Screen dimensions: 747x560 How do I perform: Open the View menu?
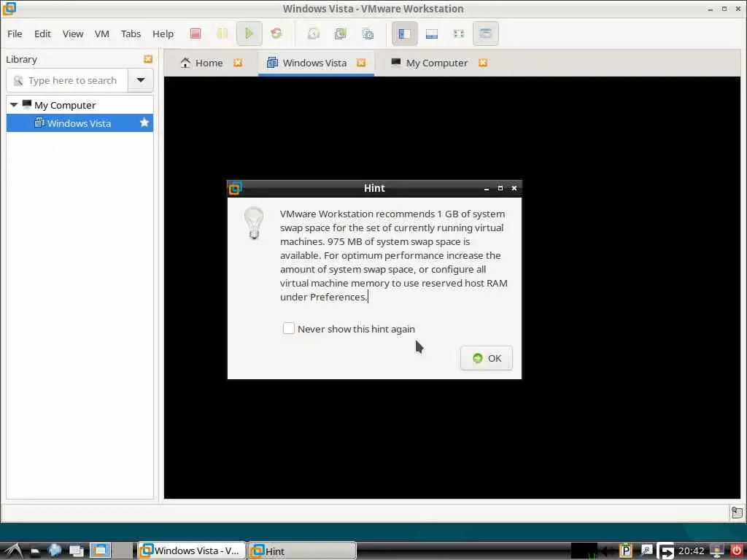point(73,34)
